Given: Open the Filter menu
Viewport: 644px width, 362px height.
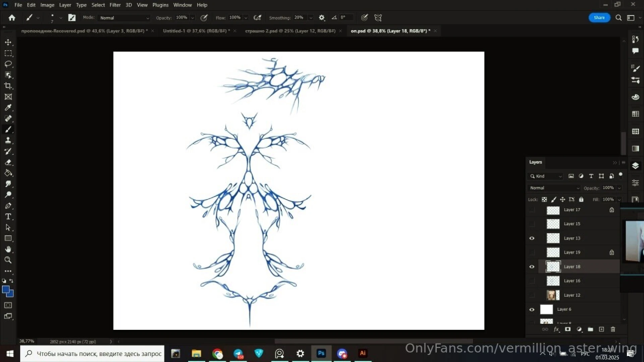Looking at the screenshot, I should (115, 5).
